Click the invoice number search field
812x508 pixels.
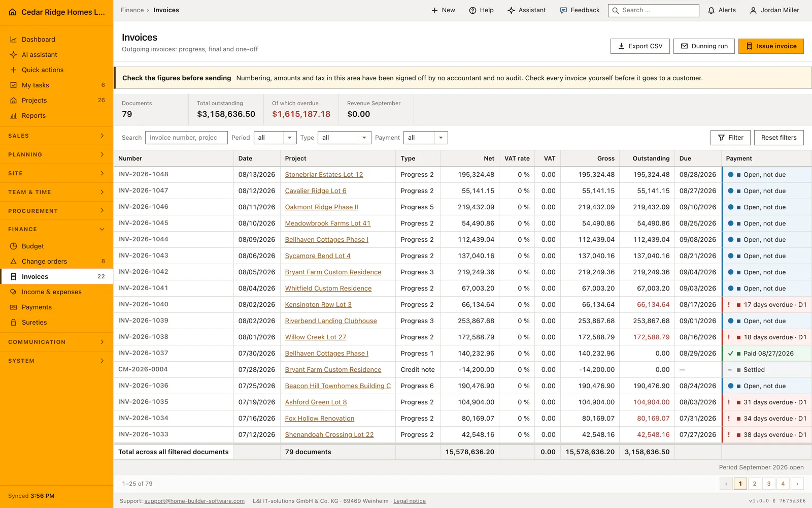click(x=186, y=138)
